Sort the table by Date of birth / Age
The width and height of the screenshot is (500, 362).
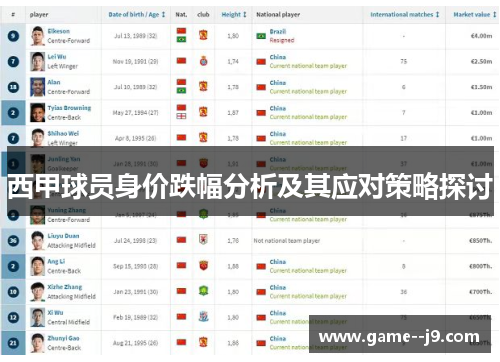tap(137, 14)
